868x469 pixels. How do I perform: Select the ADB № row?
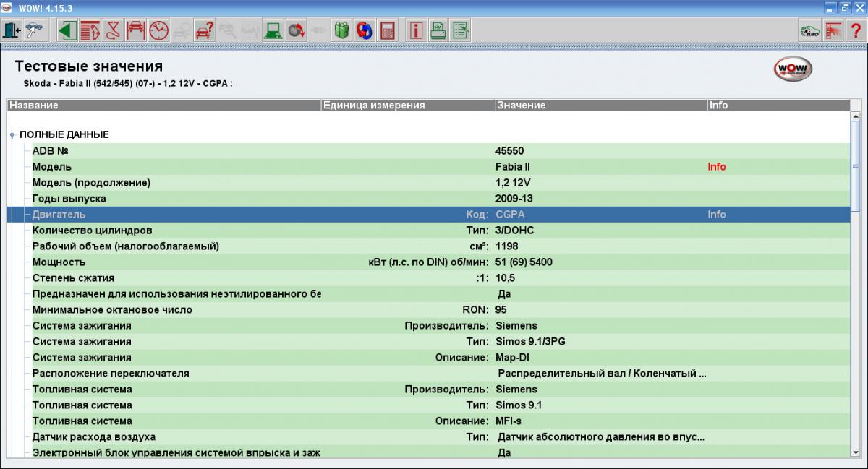[x=441, y=151]
